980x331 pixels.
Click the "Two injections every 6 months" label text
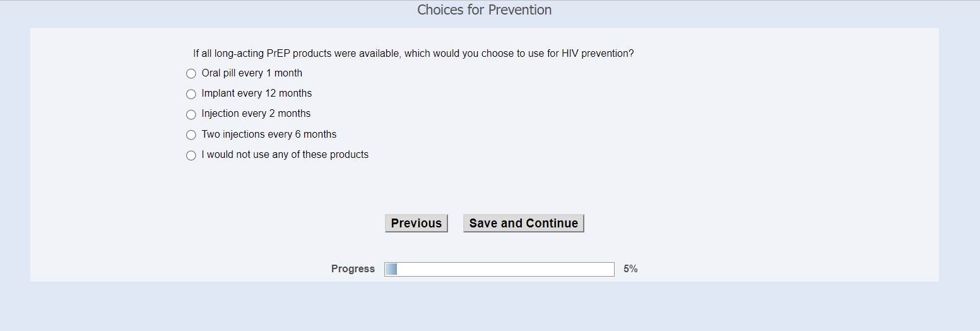[x=269, y=135]
